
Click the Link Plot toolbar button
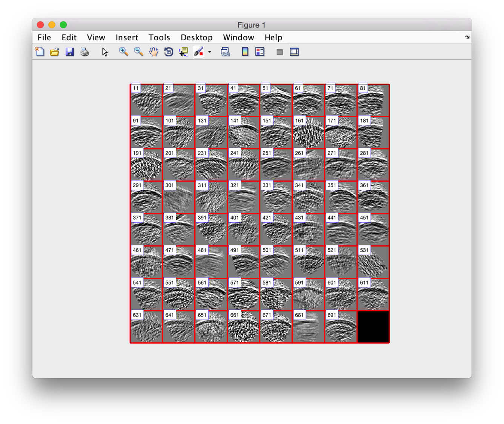[225, 52]
